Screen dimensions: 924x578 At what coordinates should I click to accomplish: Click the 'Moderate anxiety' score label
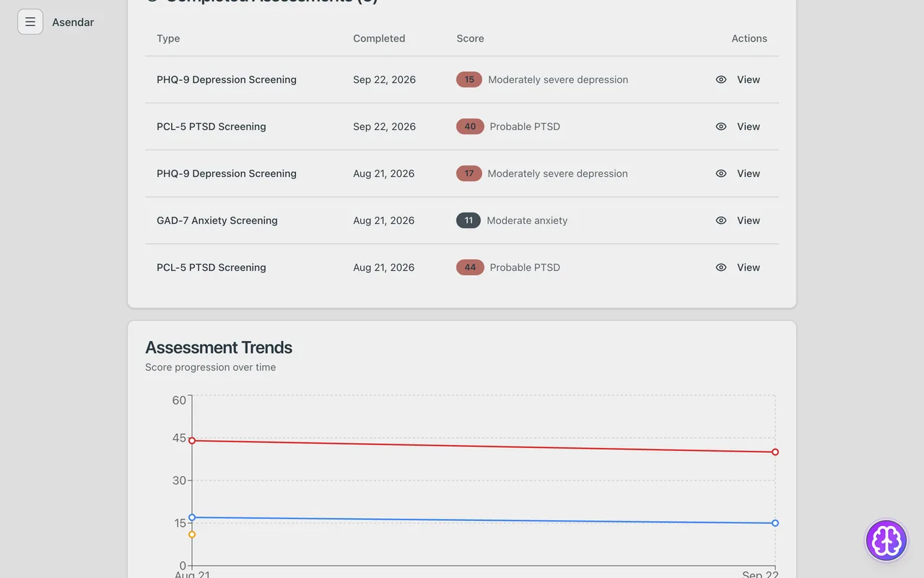(x=527, y=220)
